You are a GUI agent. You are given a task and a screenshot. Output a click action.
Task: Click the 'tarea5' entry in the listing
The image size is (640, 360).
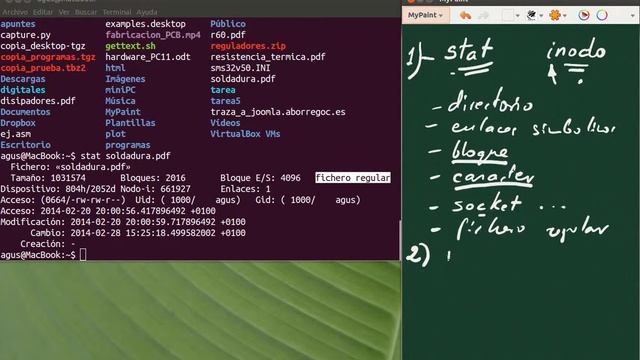[x=225, y=101]
